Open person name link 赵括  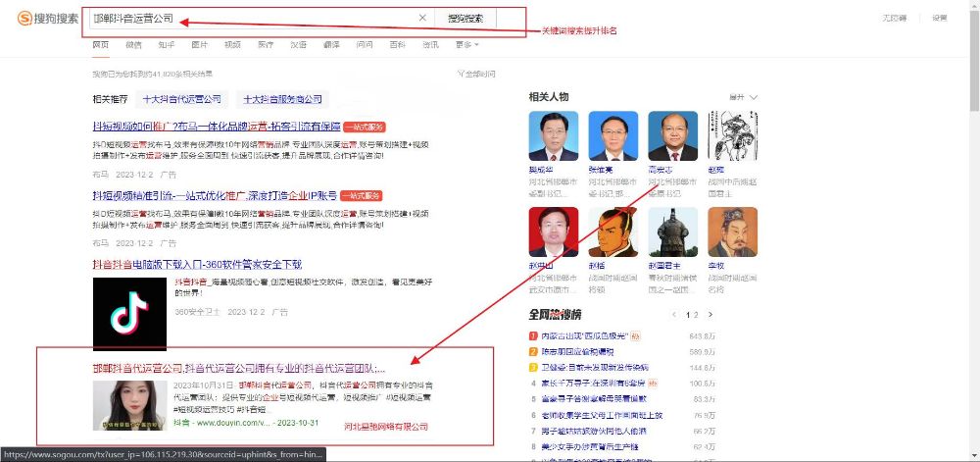[597, 266]
